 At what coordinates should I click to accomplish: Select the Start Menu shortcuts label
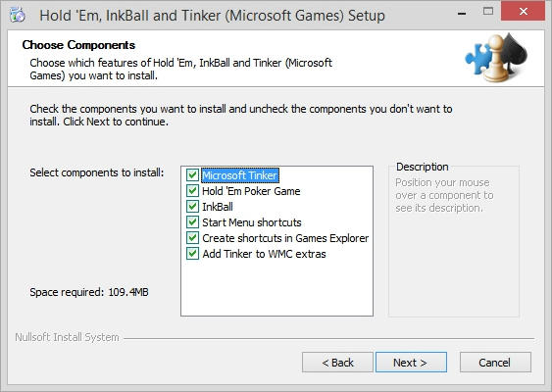coord(252,222)
